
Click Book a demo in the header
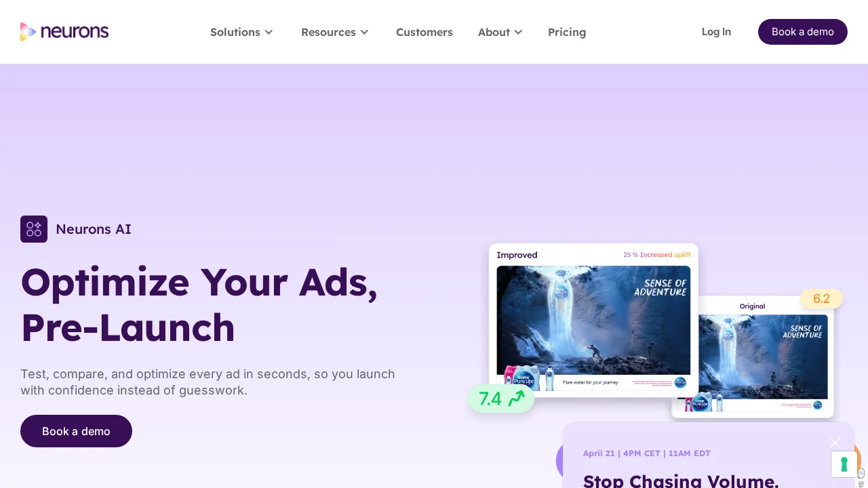(x=803, y=32)
